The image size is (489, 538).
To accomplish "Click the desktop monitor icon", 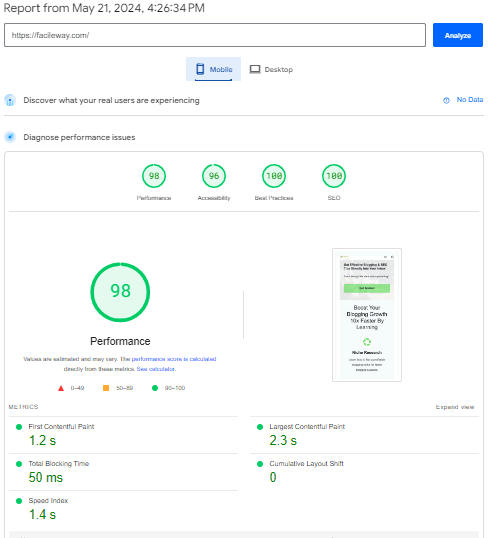I will coord(255,69).
